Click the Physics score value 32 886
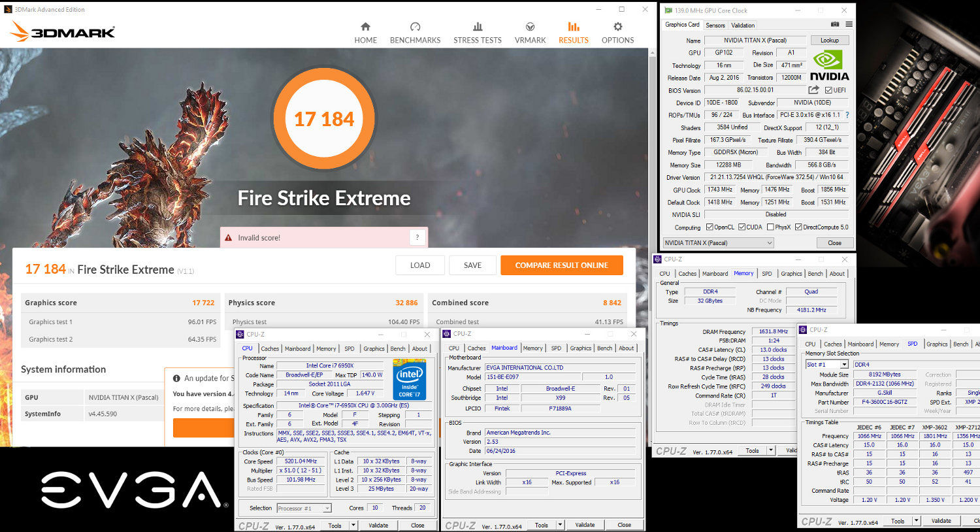The width and height of the screenshot is (980, 532). 406,303
